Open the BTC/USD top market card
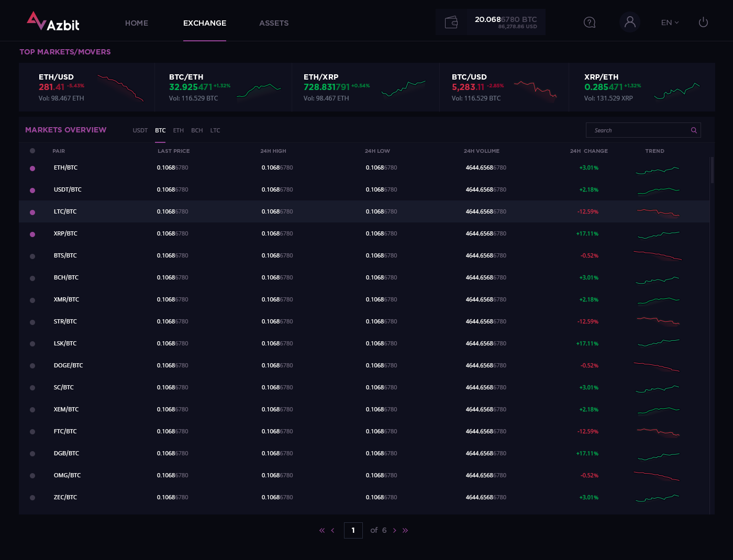 [504, 87]
